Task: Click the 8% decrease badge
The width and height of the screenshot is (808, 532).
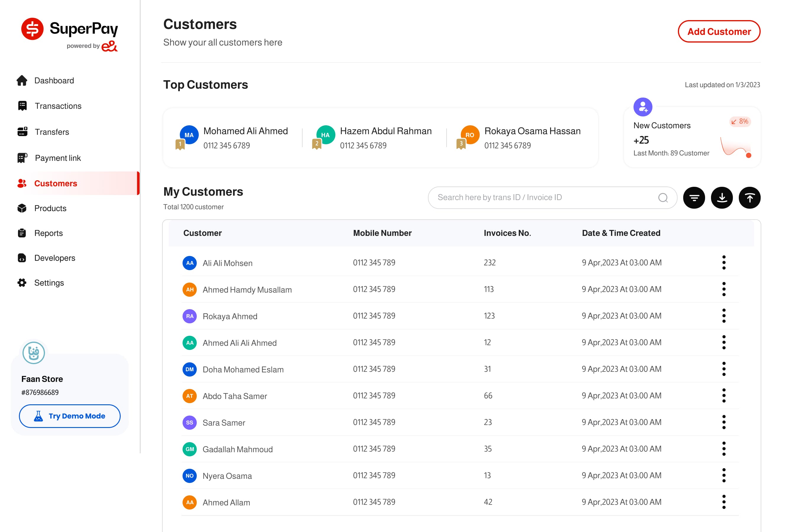Action: 739,121
